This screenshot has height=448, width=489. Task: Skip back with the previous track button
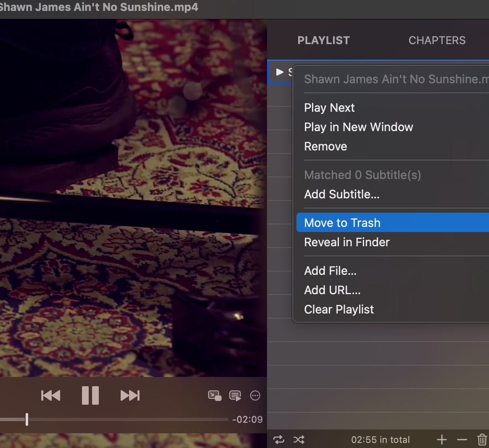(50, 395)
